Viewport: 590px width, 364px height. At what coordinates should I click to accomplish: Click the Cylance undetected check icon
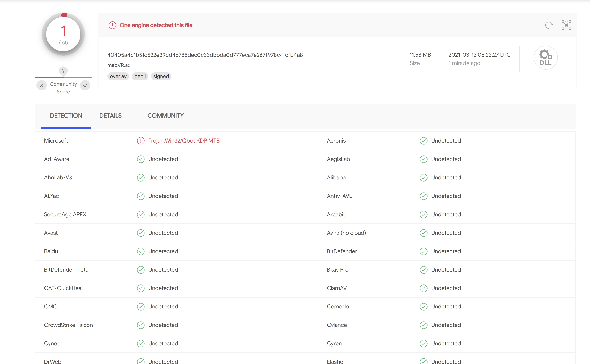423,325
